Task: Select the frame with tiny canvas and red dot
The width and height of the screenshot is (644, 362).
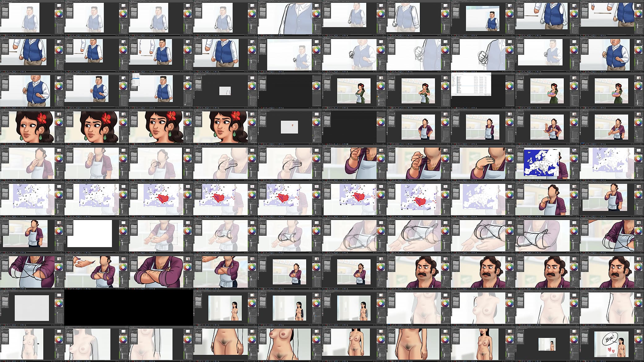Action: coord(290,127)
